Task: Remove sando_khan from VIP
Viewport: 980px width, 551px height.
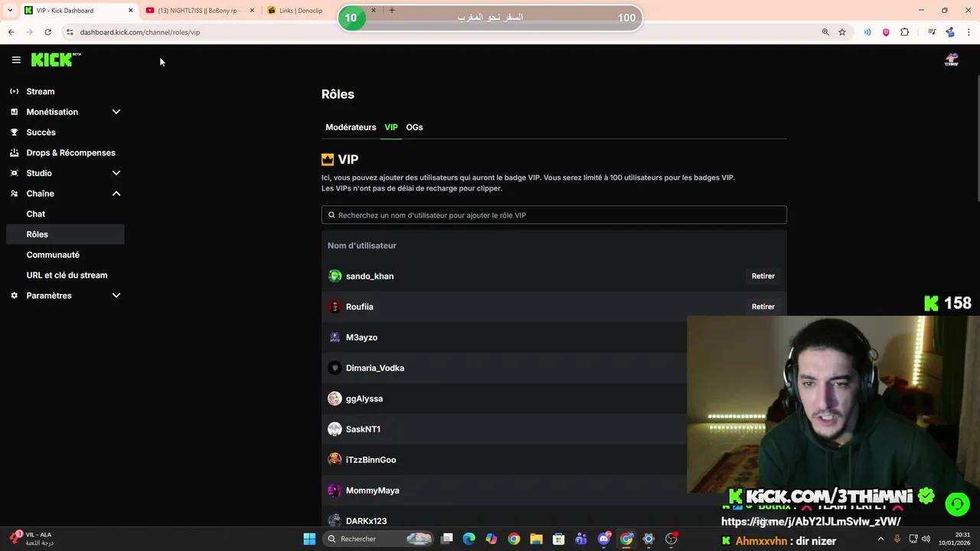Action: (x=763, y=275)
